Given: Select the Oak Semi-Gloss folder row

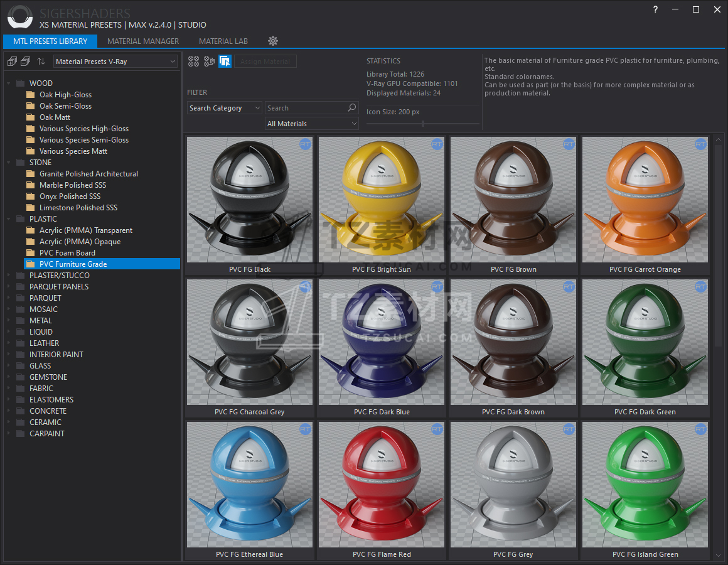Looking at the screenshot, I should coord(102,106).
